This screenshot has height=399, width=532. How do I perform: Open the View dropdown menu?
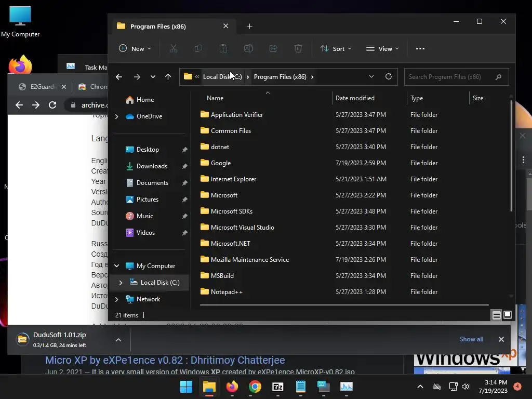click(382, 48)
